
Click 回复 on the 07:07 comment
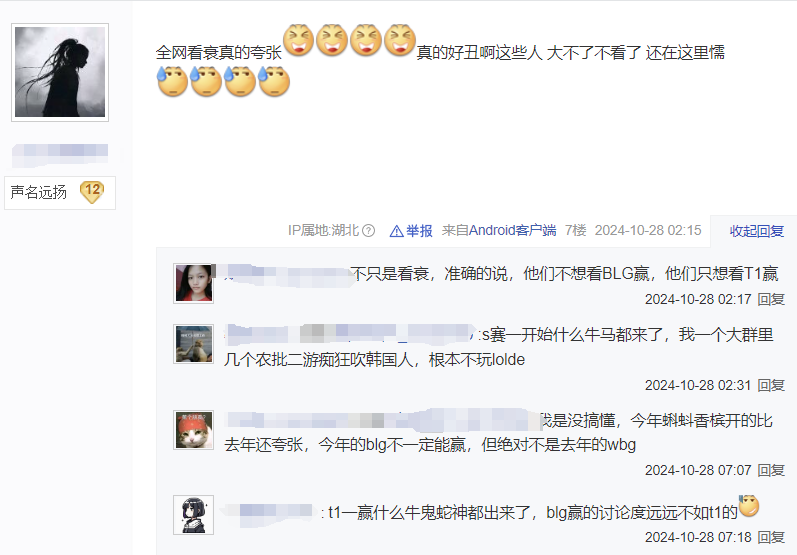(771, 470)
